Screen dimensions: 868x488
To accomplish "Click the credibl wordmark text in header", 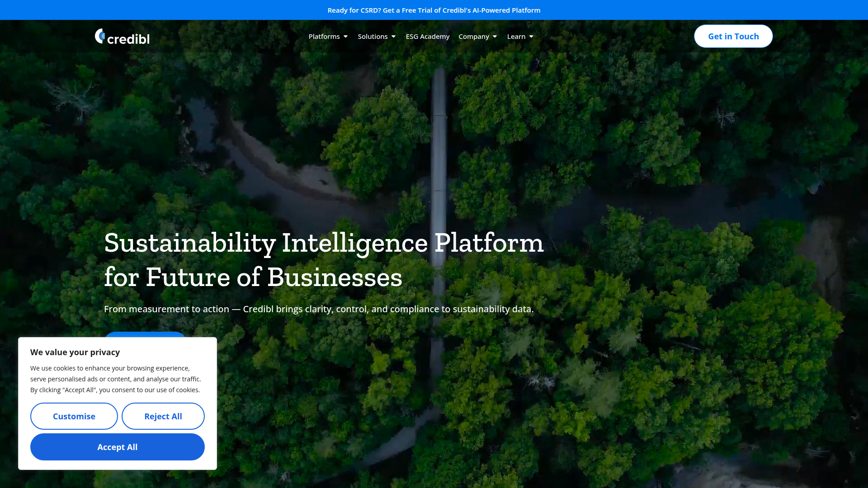I will 128,39.
